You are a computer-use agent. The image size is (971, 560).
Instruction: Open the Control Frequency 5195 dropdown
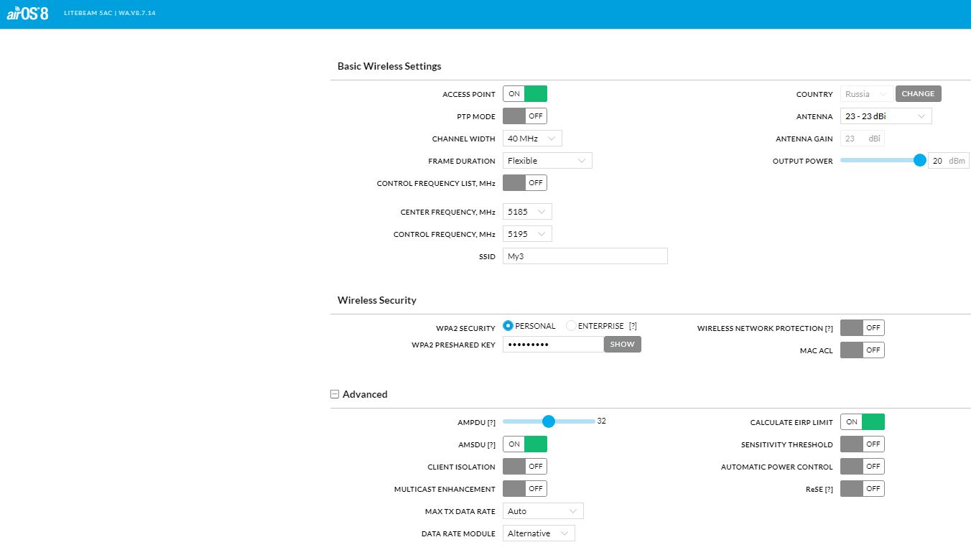527,234
